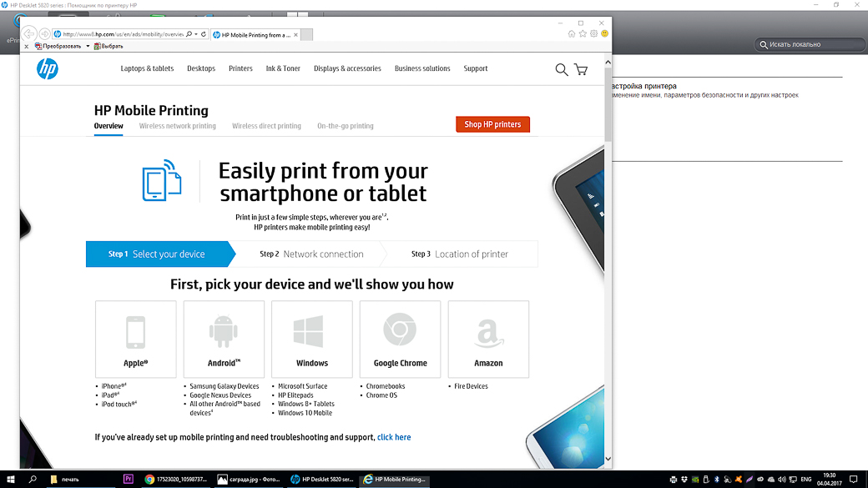Click the 'Fire Devices' list item
The width and height of the screenshot is (868, 488).
tap(471, 386)
